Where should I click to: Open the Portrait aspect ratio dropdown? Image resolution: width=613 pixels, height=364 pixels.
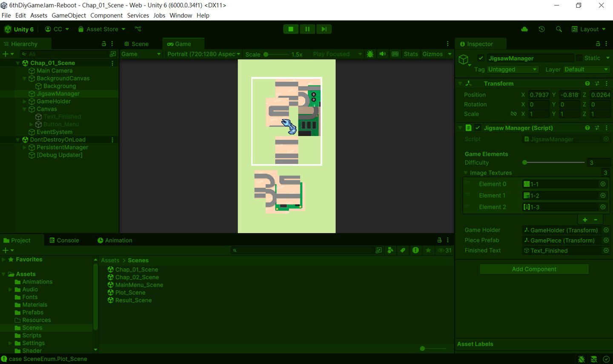[x=203, y=54]
